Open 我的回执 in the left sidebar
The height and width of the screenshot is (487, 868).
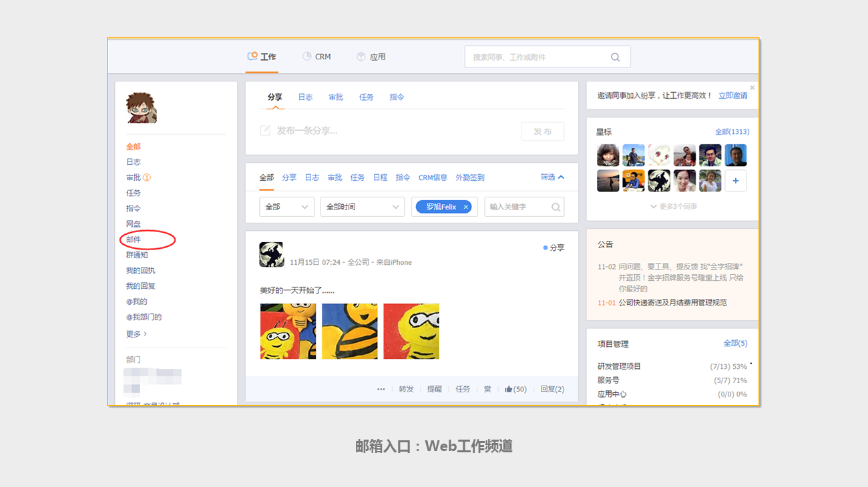pos(141,270)
